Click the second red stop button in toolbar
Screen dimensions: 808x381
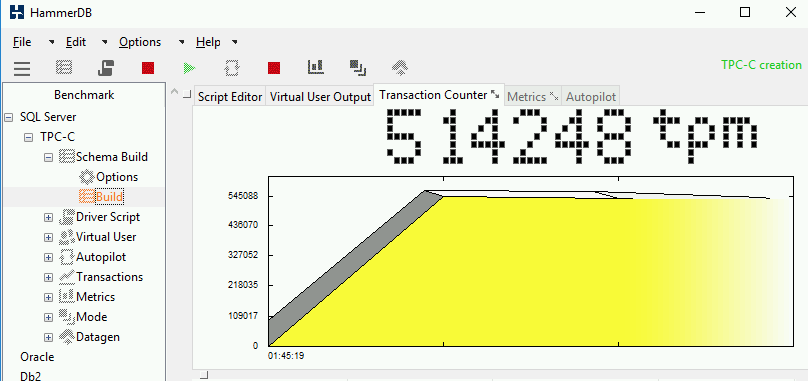274,68
